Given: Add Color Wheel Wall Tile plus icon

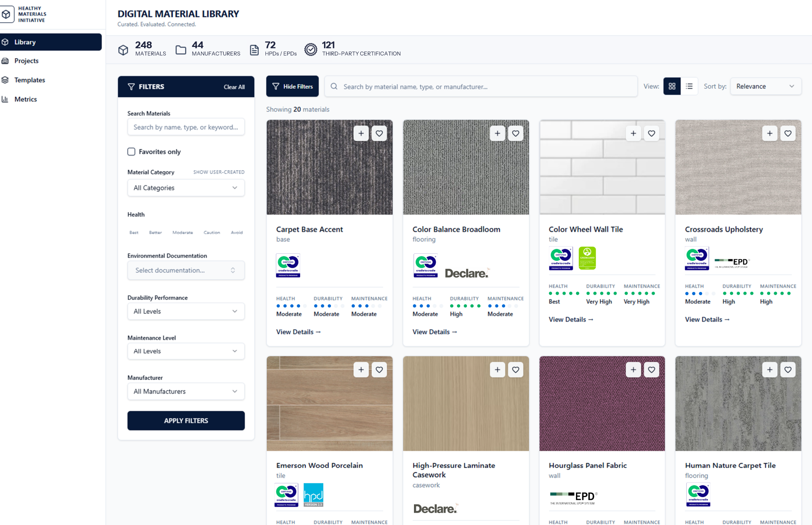Looking at the screenshot, I should click(633, 133).
